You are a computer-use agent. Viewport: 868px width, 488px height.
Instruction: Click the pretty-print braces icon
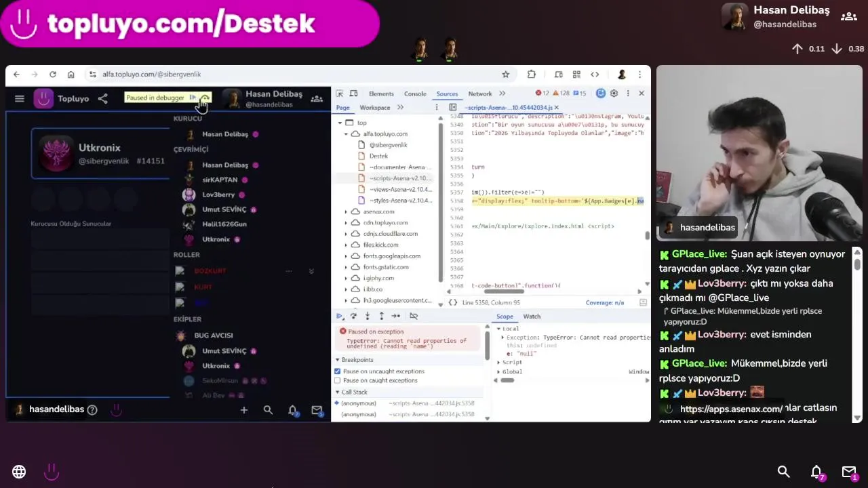pyautogui.click(x=453, y=302)
